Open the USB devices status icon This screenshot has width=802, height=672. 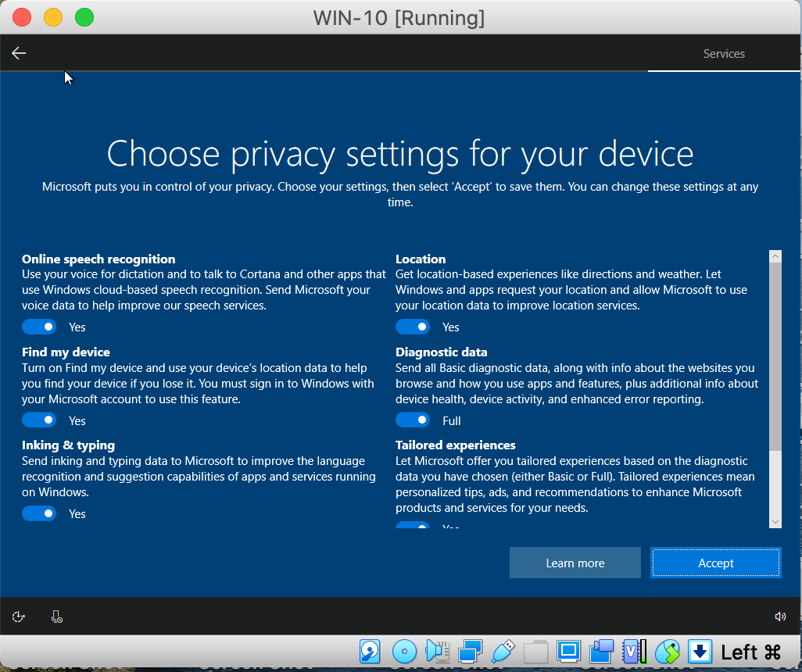[503, 652]
